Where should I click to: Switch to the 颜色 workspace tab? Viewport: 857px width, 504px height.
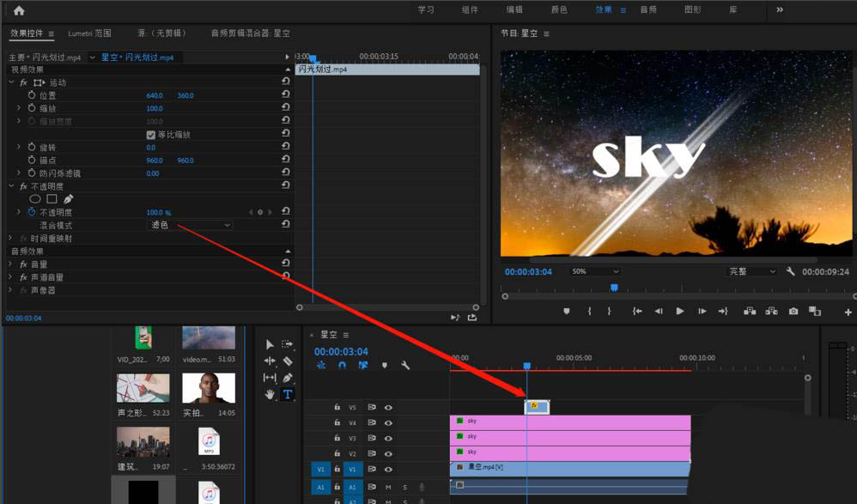(559, 10)
